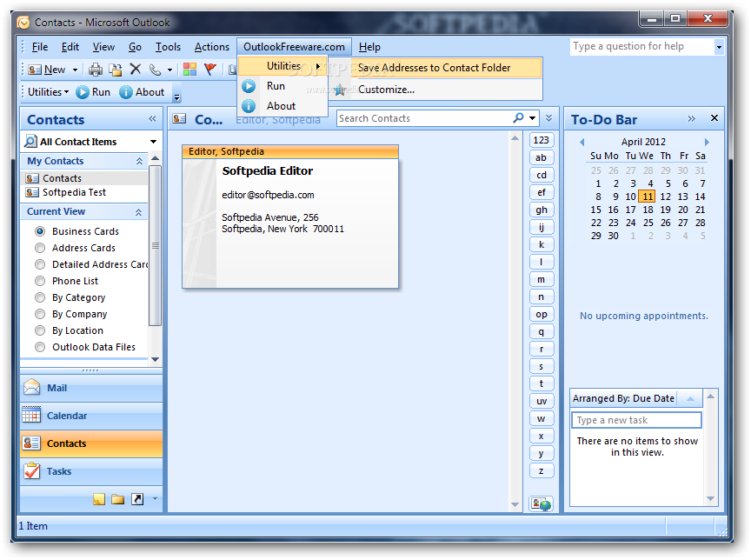This screenshot has height=560, width=751.
Task: Open the Tools menu
Action: [x=168, y=47]
